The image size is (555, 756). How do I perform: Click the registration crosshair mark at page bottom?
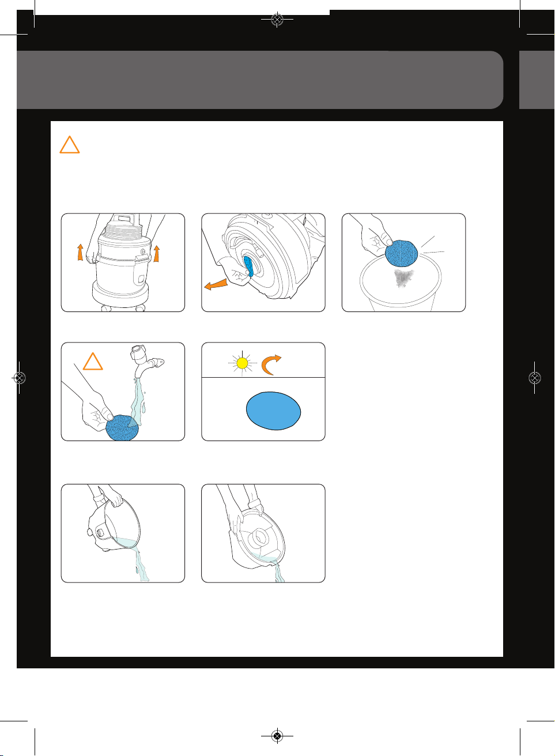277,736
